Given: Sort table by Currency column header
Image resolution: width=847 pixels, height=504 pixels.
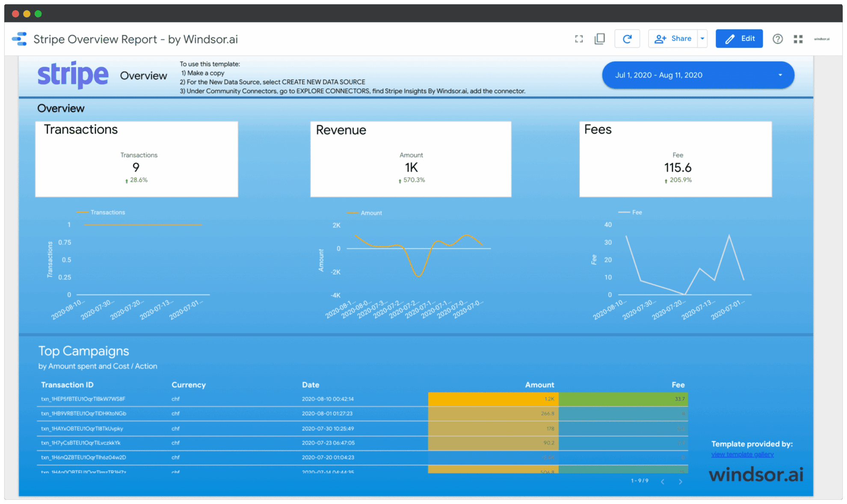Looking at the screenshot, I should (189, 385).
